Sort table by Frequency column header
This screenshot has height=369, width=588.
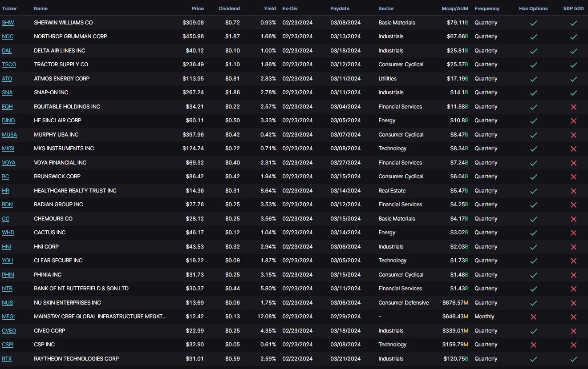[487, 8]
